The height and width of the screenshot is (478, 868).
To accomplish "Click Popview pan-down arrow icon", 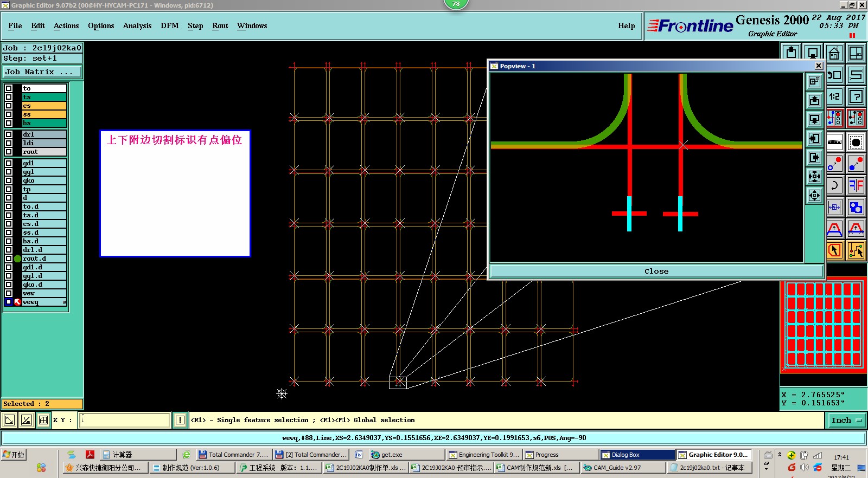I will click(x=814, y=119).
